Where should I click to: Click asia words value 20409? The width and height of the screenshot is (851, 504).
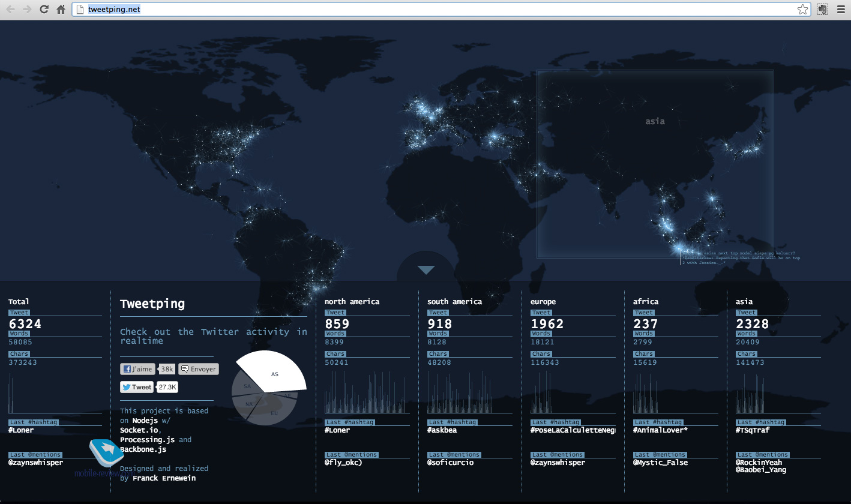(748, 343)
